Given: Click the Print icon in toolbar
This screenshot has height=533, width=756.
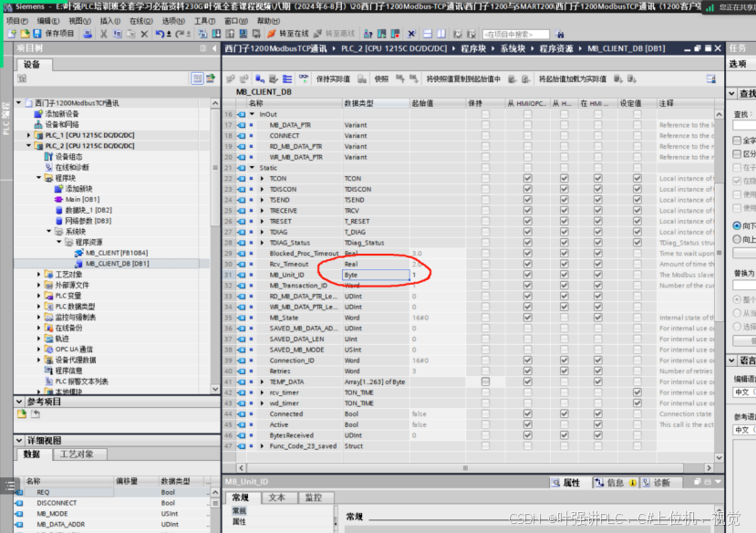Looking at the screenshot, I should pyautogui.click(x=88, y=34).
